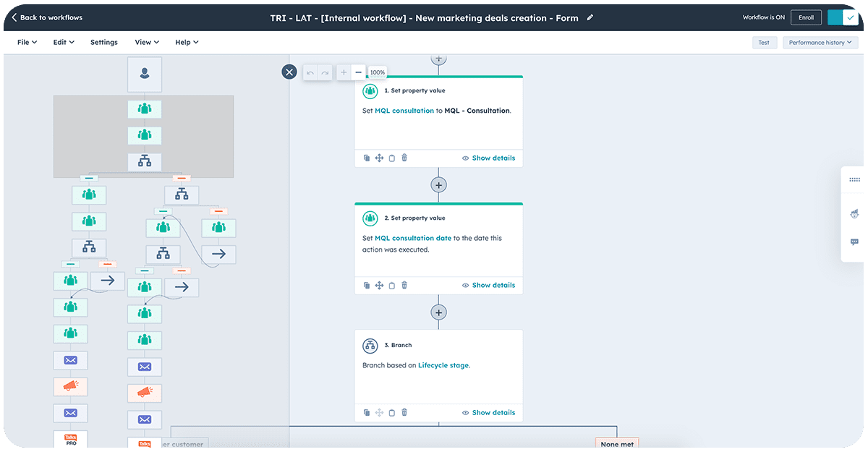This screenshot has height=452, width=868.
Task: Add action between steps 1 and 2
Action: click(x=438, y=185)
